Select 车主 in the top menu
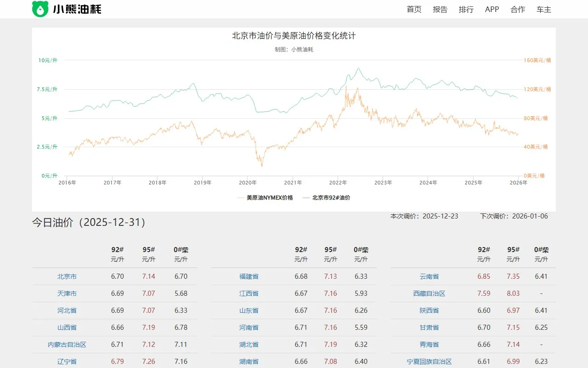Viewport: 588px width, 368px height. click(x=543, y=9)
